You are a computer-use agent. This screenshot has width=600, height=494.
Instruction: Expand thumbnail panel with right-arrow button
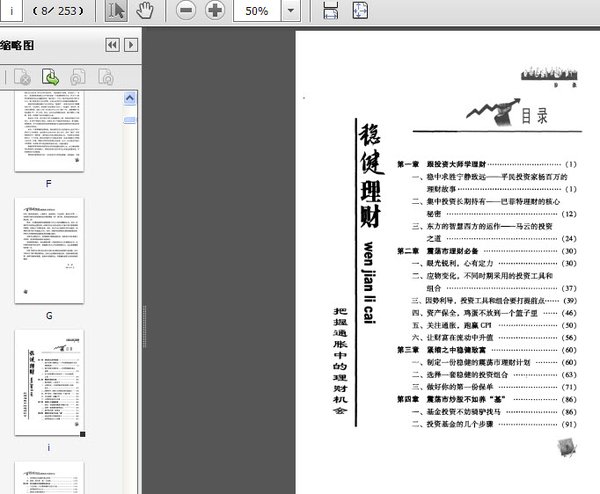pyautogui.click(x=131, y=45)
